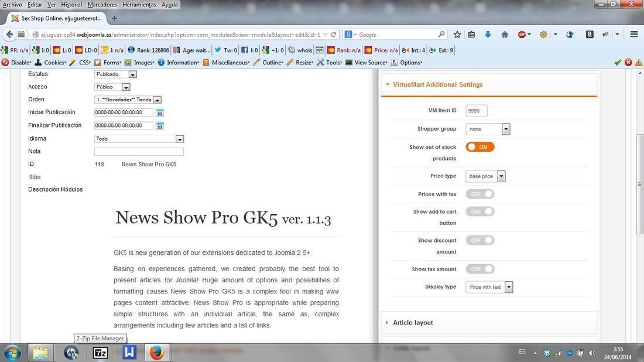Open Estatus dropdown showing Publicado

(x=115, y=74)
